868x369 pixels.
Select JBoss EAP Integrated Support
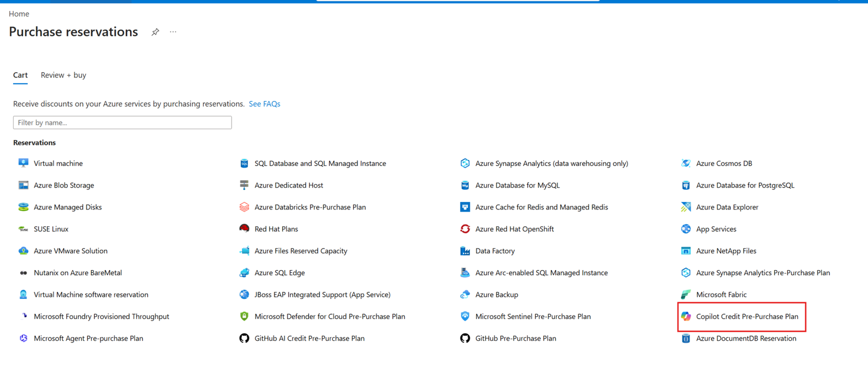[322, 295]
